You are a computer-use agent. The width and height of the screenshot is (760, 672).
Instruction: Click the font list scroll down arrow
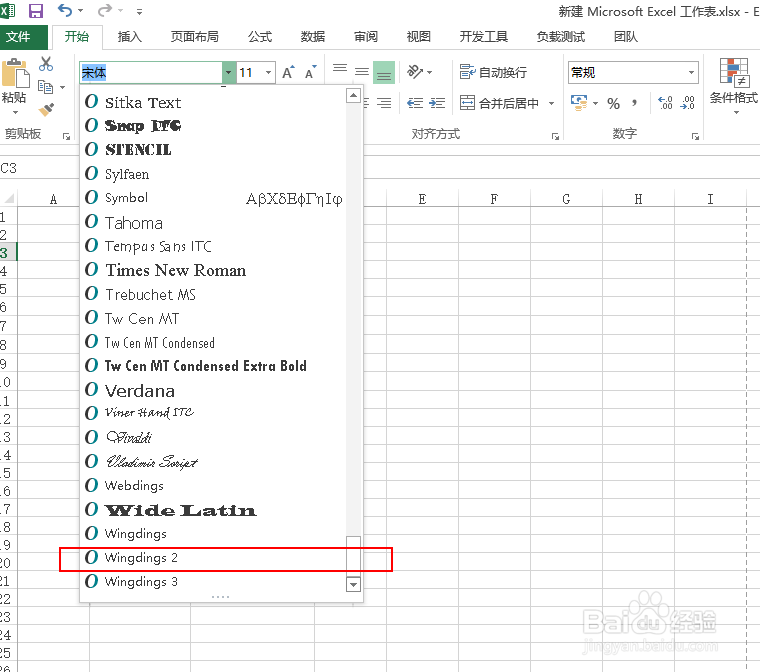(x=353, y=585)
